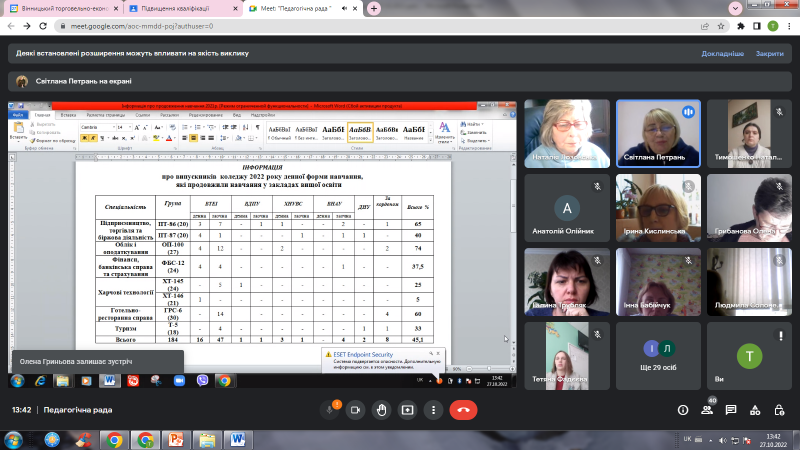The width and height of the screenshot is (800, 450).
Task: Mute the Meet tab via speaker icon
Action: (x=344, y=8)
